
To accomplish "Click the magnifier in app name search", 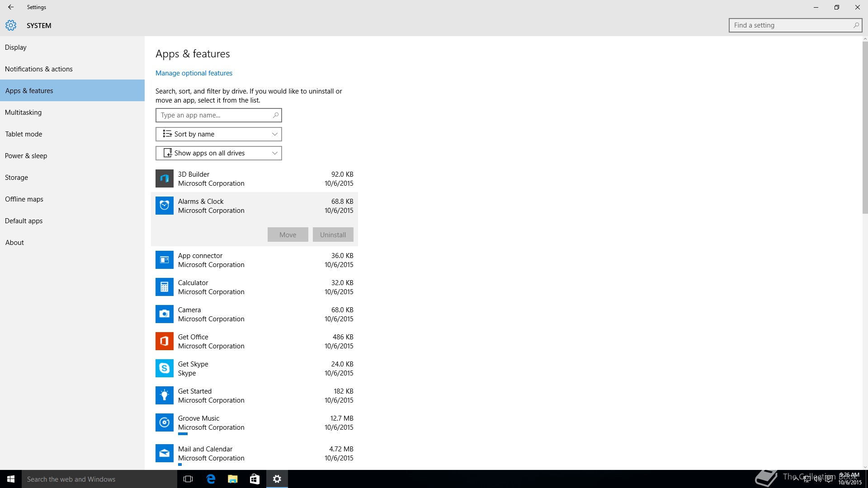I will tap(275, 115).
